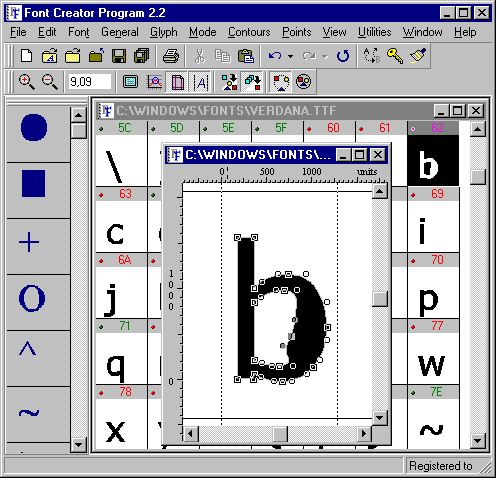Open the Mode menu
Viewport: 496px width, 478px height.
203,32
